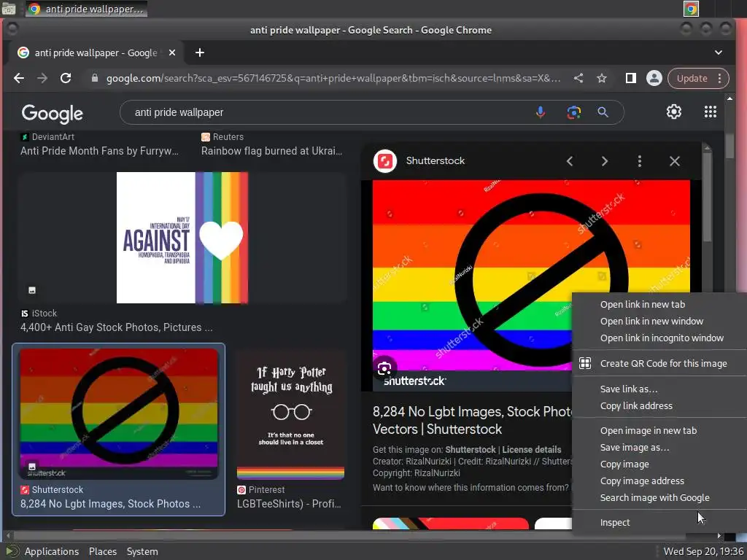Open the License details link
The height and width of the screenshot is (560, 747).
[531, 449]
